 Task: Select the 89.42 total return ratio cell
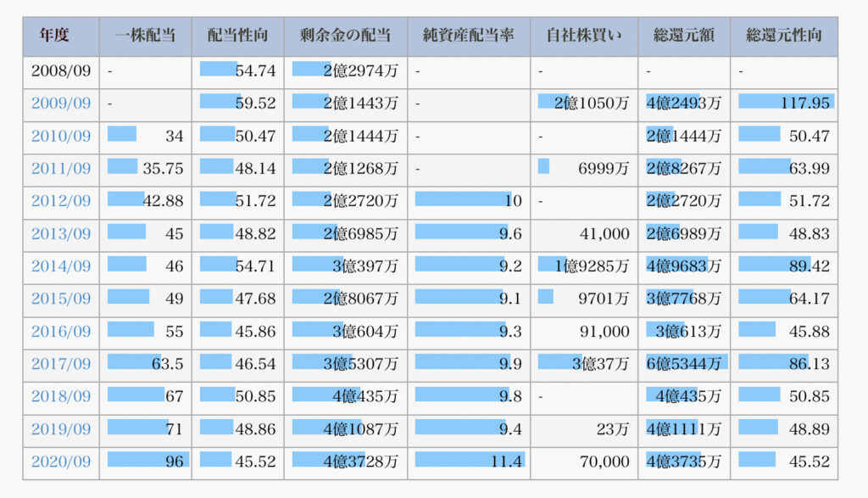(x=784, y=267)
